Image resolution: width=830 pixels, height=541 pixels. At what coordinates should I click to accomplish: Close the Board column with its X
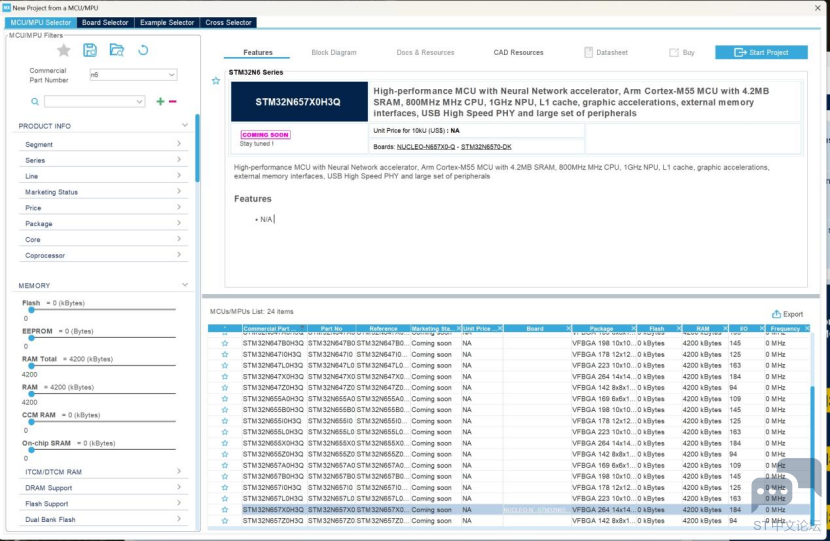[x=569, y=329]
